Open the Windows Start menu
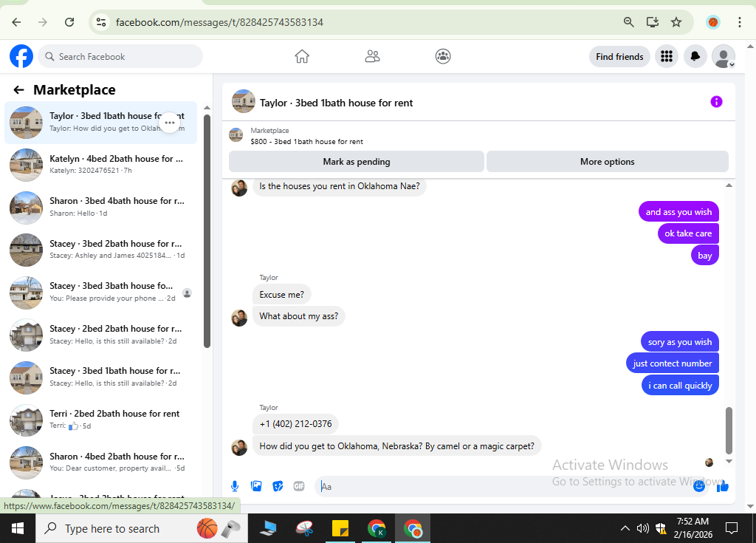This screenshot has width=756, height=543. coord(18,528)
